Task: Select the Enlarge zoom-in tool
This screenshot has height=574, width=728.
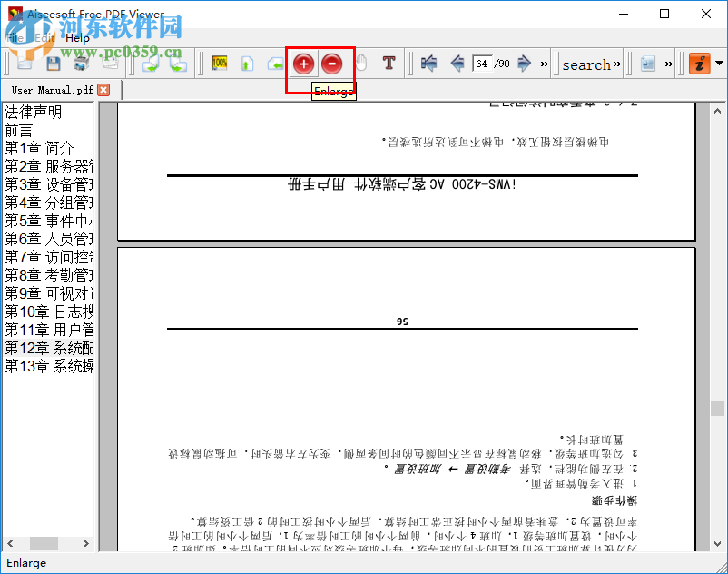Action: point(303,64)
